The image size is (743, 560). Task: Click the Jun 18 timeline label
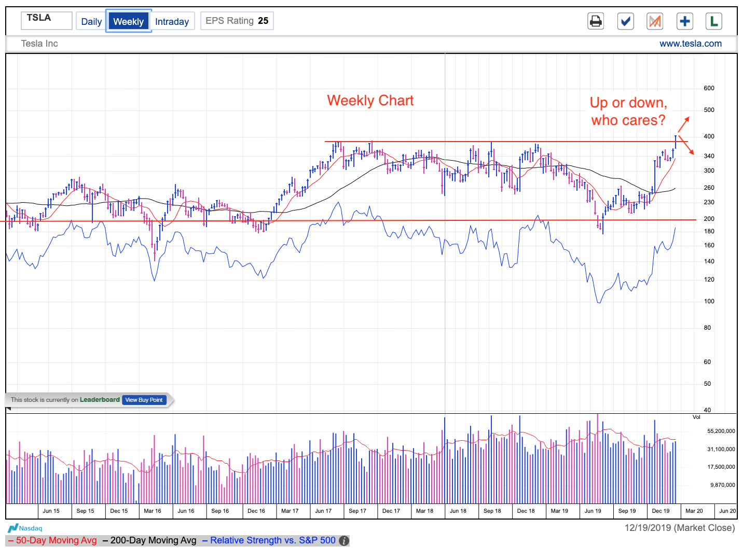point(458,511)
